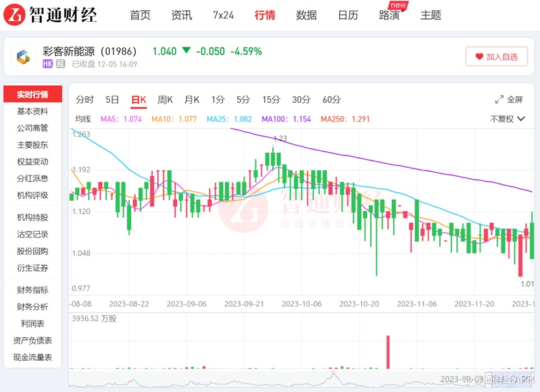Screen dimensions: 540x392
Task: Select the 分时 intraday chart view
Action: coord(84,99)
